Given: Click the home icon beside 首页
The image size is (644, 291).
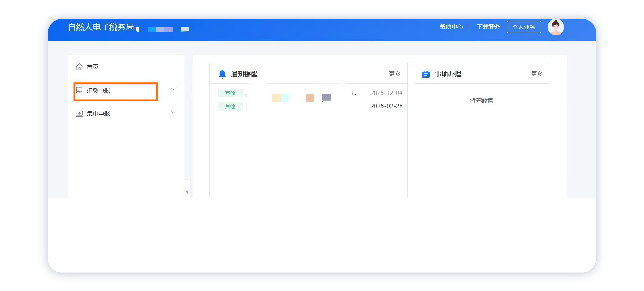Looking at the screenshot, I should (x=79, y=67).
